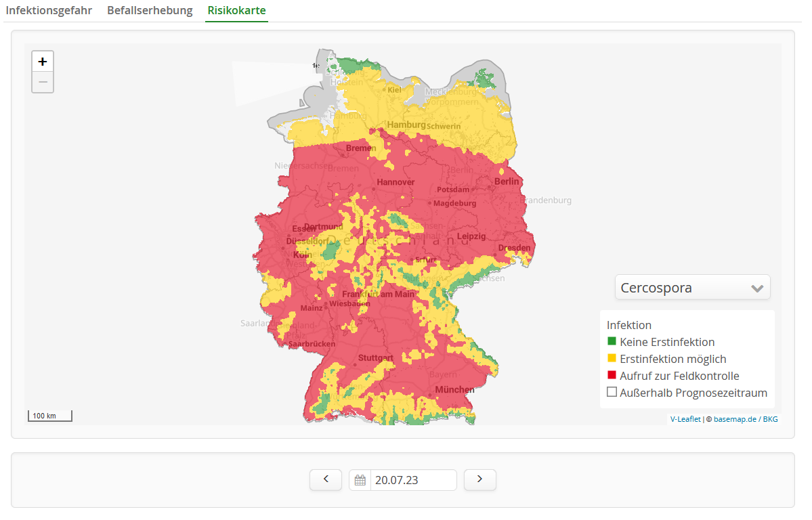Screen dimensions: 812x520
Task: Click on München on the map
Action: click(454, 390)
